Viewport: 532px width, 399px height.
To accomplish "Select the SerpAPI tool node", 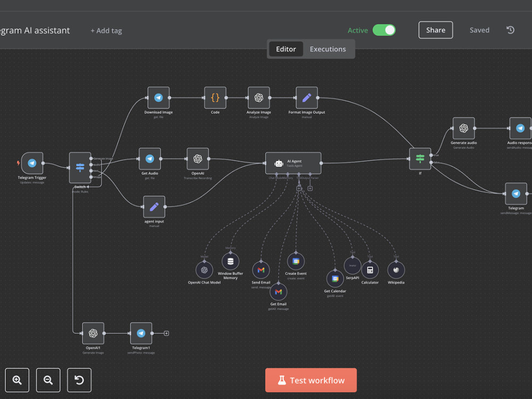I will tap(353, 265).
